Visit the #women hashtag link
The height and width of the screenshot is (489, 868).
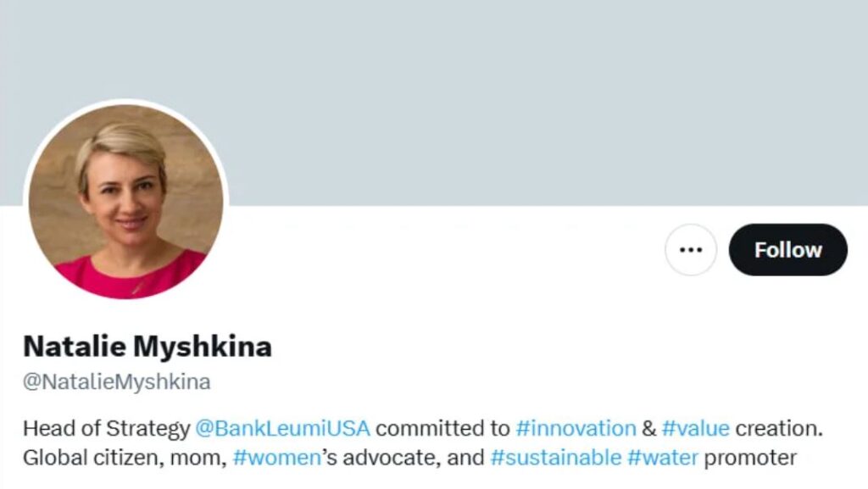pos(276,458)
